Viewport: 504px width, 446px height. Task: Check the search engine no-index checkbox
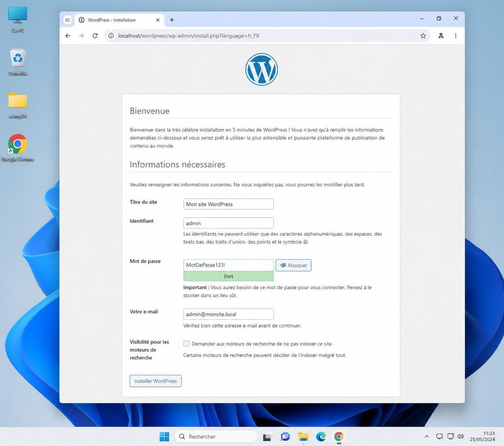(186, 344)
